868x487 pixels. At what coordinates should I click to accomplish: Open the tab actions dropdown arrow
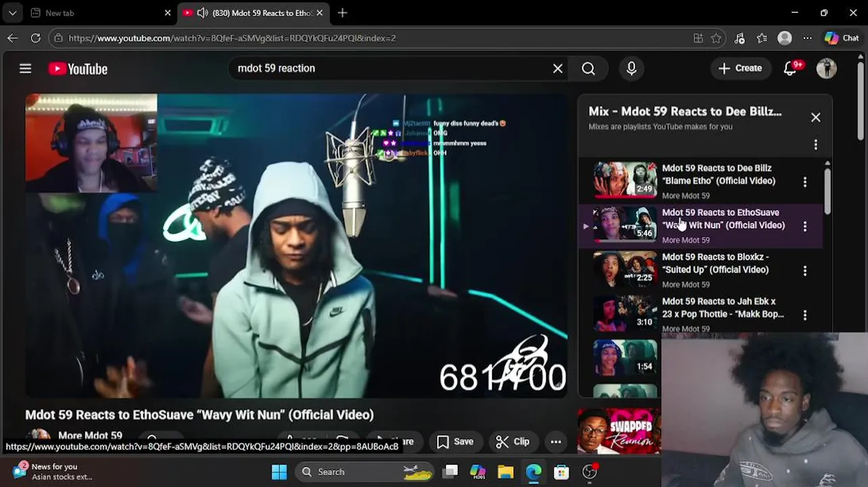coord(12,13)
